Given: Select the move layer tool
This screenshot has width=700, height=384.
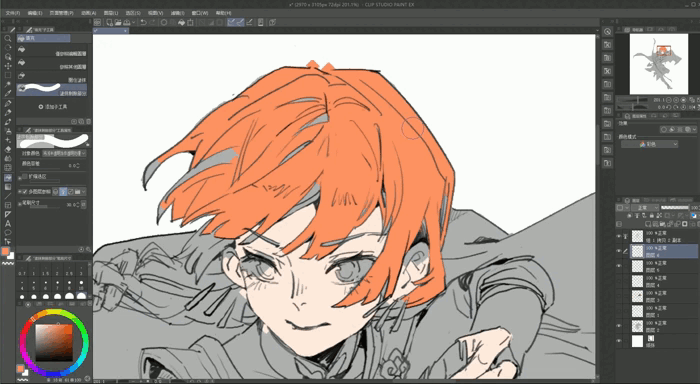Looking at the screenshot, I should [8, 66].
